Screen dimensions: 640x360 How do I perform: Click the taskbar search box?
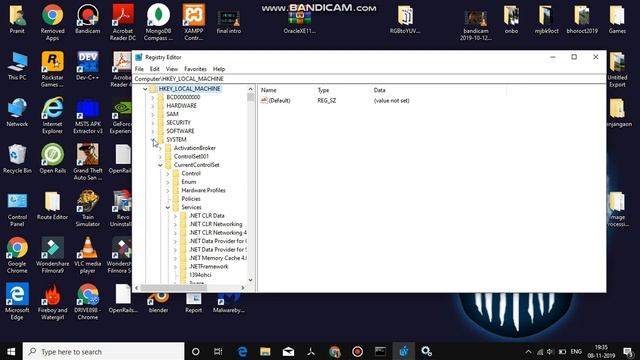(104, 351)
